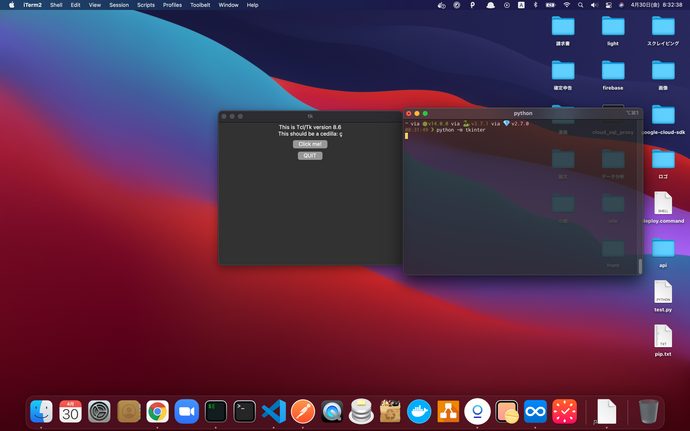Open the Amphetamine pill icon in Dock

(506, 411)
